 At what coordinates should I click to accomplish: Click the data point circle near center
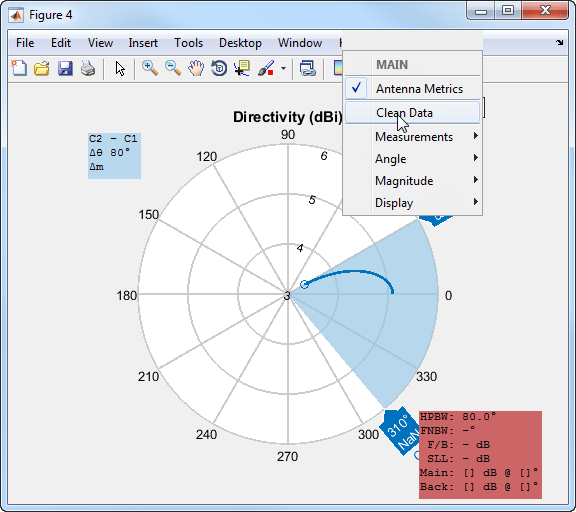pyautogui.click(x=304, y=284)
